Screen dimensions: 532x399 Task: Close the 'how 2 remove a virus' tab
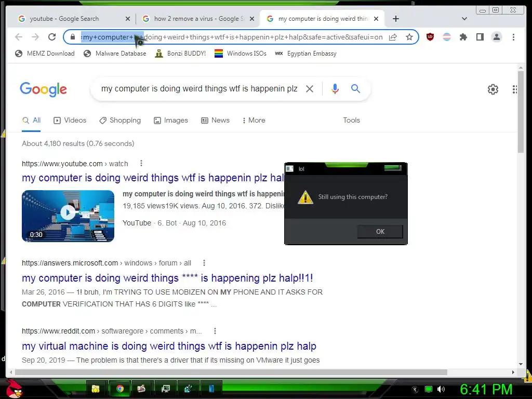(252, 19)
